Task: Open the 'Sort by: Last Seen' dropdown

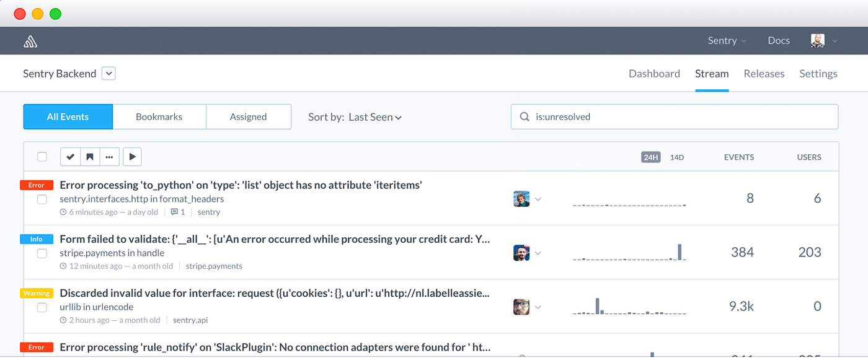Action: pyautogui.click(x=375, y=116)
